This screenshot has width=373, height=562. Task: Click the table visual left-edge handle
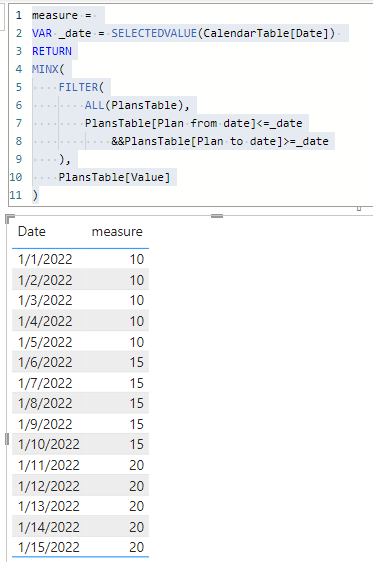tap(7, 439)
